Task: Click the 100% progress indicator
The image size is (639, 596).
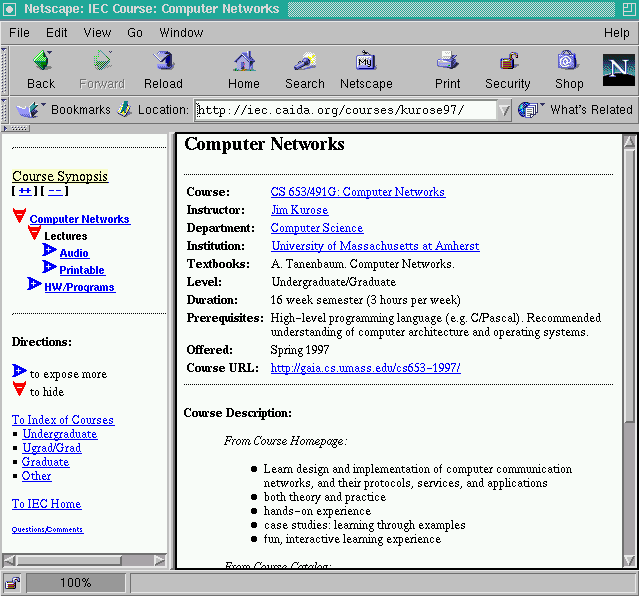Action: point(76,583)
